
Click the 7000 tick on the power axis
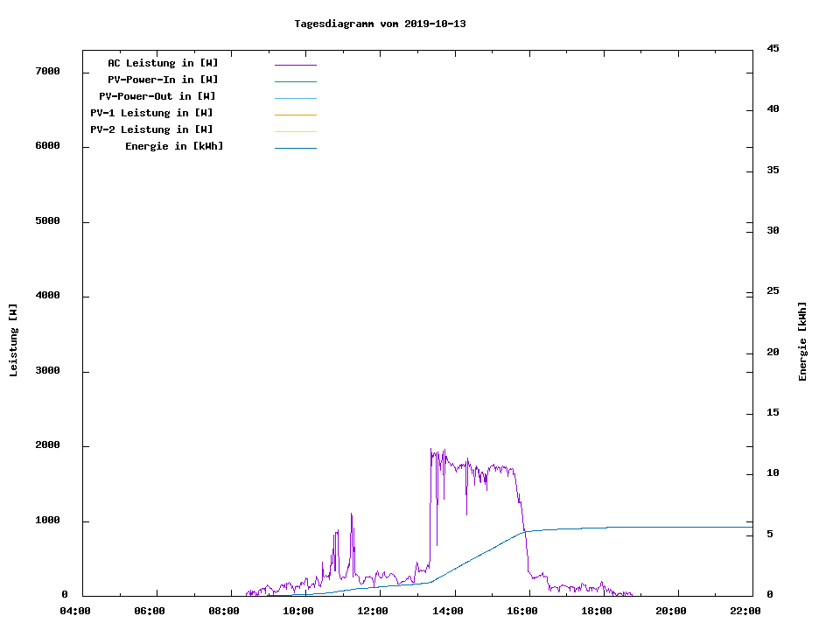pyautogui.click(x=47, y=71)
